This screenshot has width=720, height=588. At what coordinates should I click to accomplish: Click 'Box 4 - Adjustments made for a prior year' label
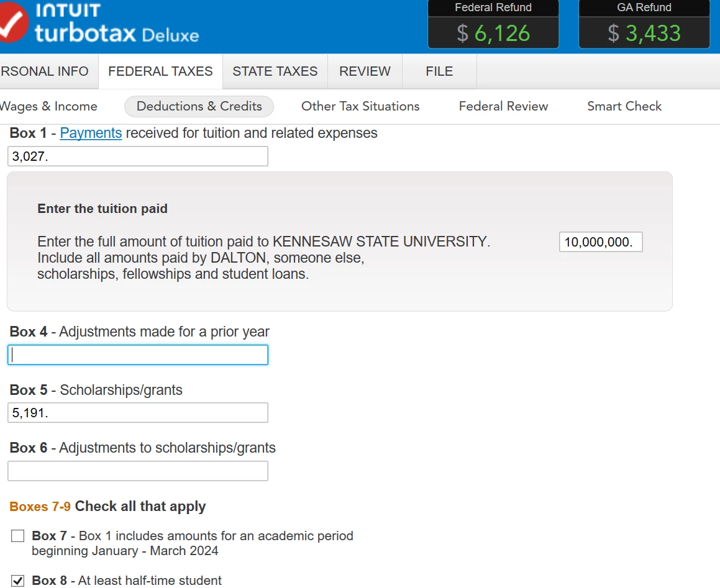point(140,332)
